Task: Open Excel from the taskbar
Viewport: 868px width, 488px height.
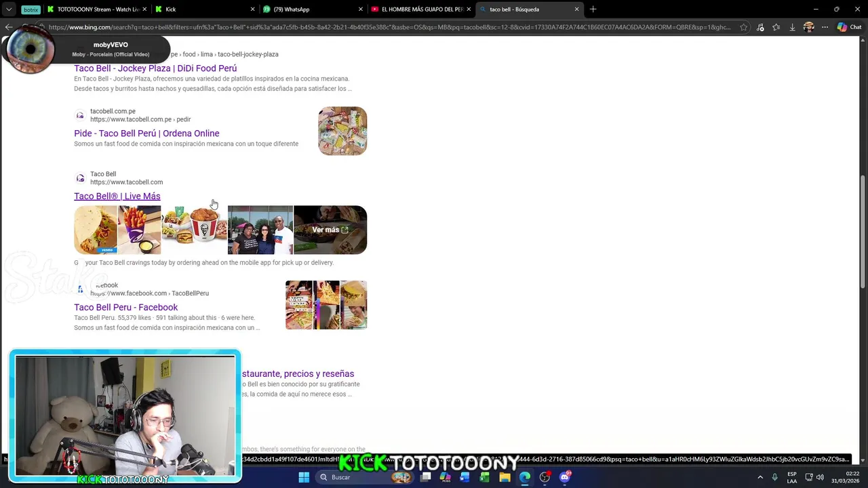Action: tap(484, 477)
